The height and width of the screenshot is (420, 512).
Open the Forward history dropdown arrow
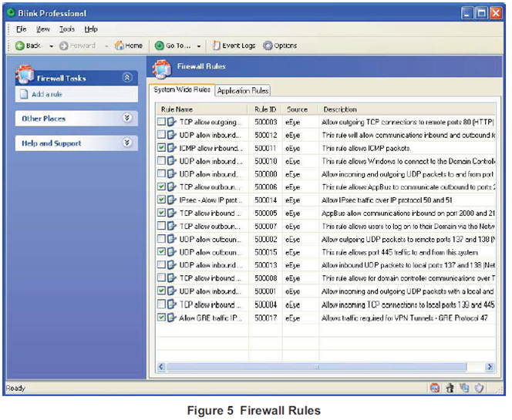pos(106,46)
